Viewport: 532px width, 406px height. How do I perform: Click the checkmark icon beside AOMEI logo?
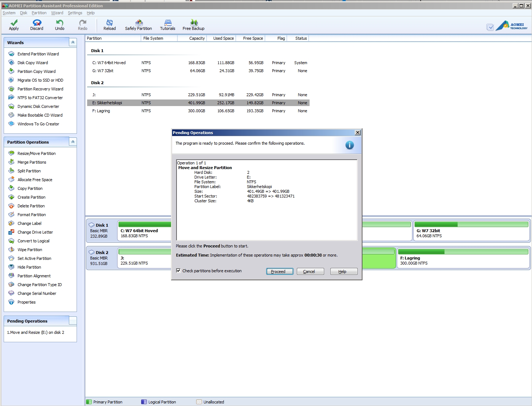pyautogui.click(x=490, y=27)
